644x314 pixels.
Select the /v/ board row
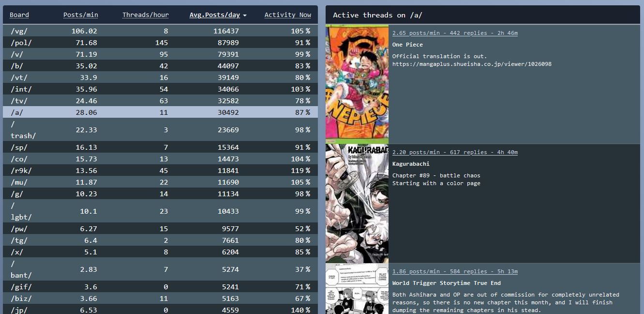(161, 54)
